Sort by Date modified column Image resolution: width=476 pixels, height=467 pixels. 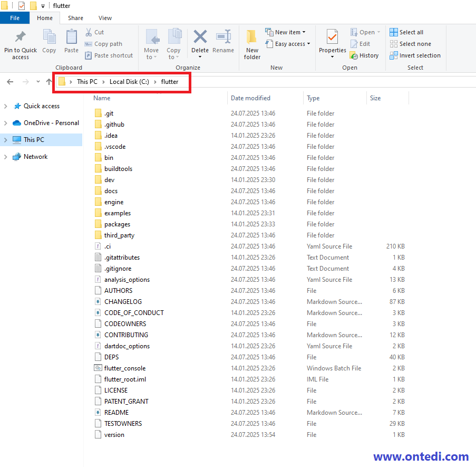point(250,98)
